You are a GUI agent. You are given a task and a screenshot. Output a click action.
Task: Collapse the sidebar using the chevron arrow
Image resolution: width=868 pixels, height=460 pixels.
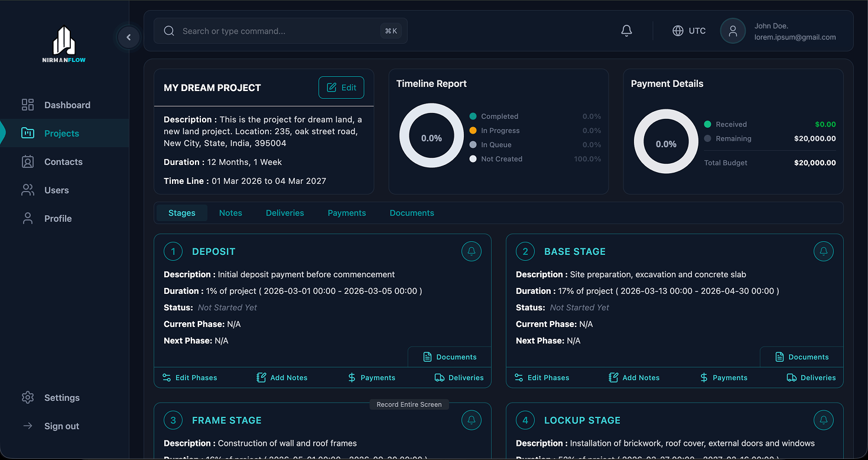pos(128,37)
